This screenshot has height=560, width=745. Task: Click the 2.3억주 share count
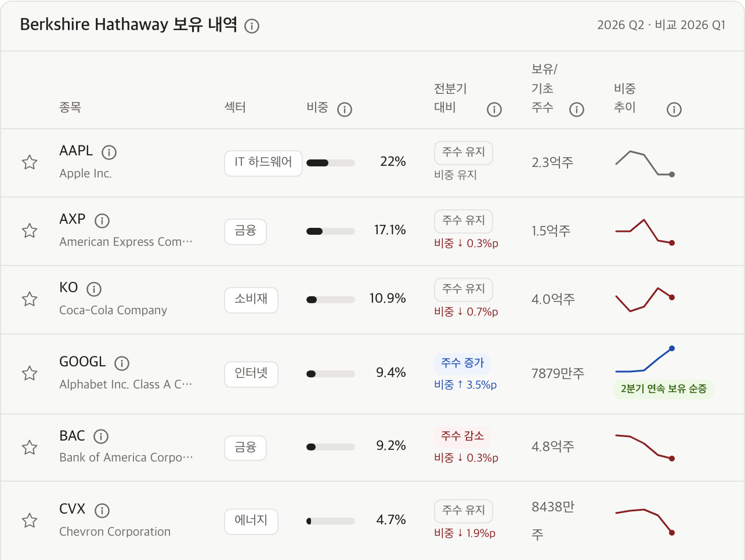[x=552, y=162]
